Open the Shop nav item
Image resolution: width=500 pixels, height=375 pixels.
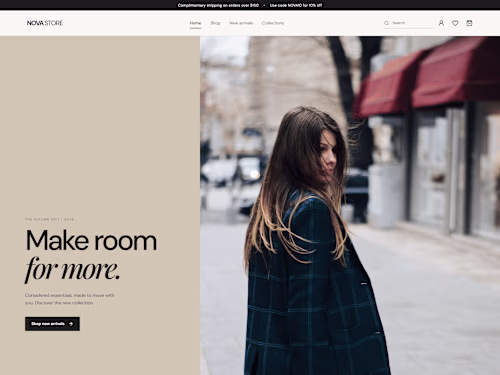tap(215, 23)
